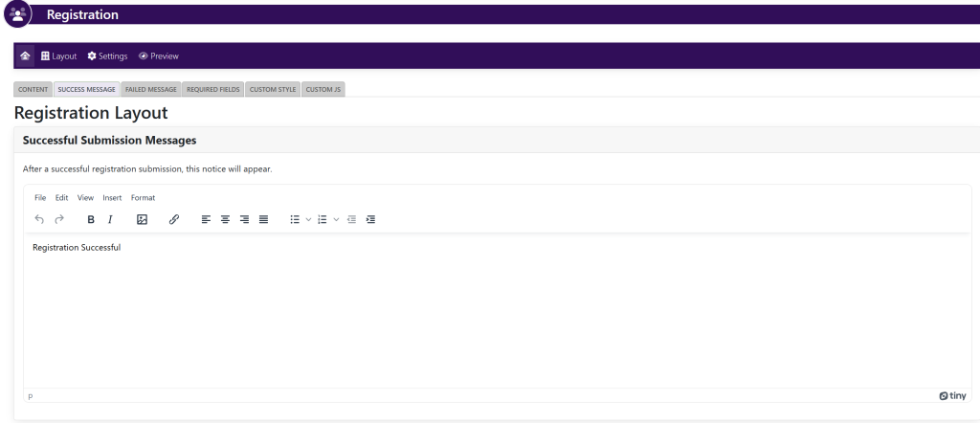This screenshot has height=423, width=980.
Task: Open the Format menu
Action: coord(143,197)
